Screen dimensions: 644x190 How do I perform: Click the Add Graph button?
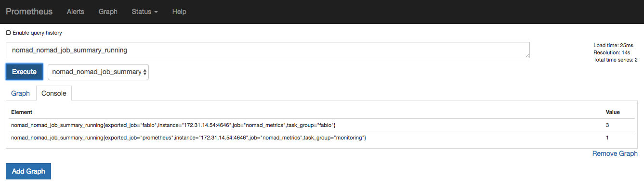[28, 171]
